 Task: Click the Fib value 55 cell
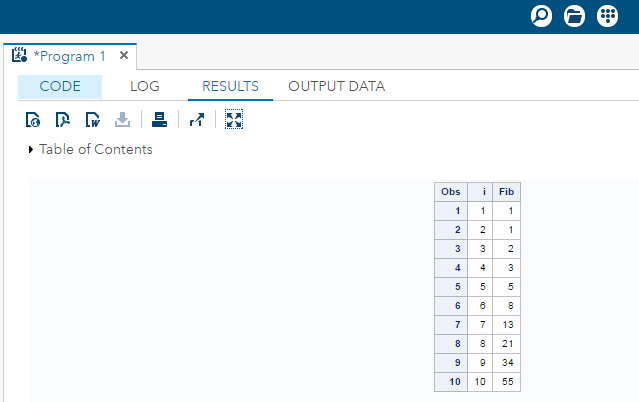[x=507, y=382]
